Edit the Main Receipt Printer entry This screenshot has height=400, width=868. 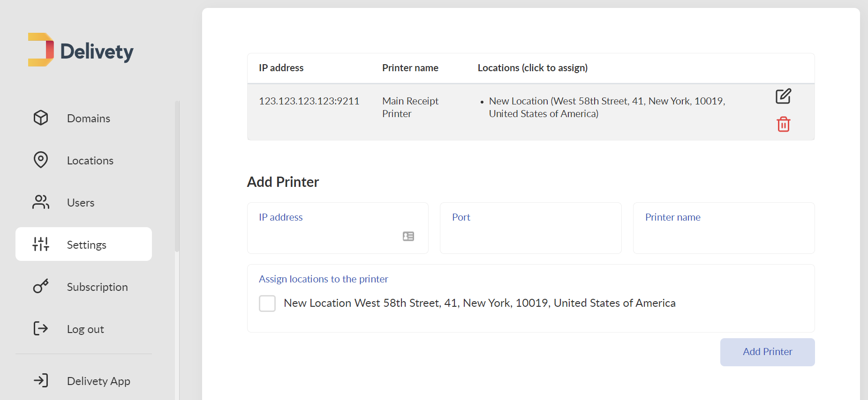point(783,96)
